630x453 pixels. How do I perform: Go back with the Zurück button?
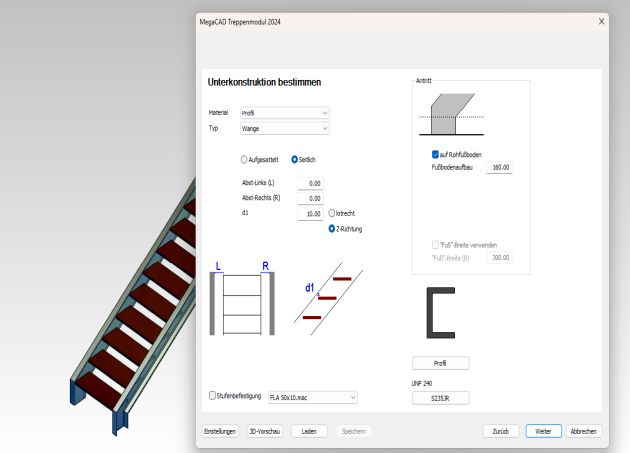[501, 431]
